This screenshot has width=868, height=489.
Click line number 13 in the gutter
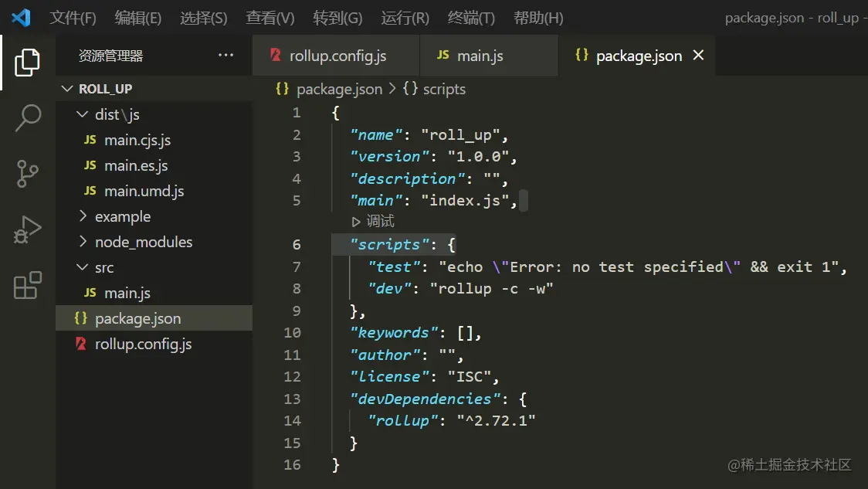pos(292,399)
